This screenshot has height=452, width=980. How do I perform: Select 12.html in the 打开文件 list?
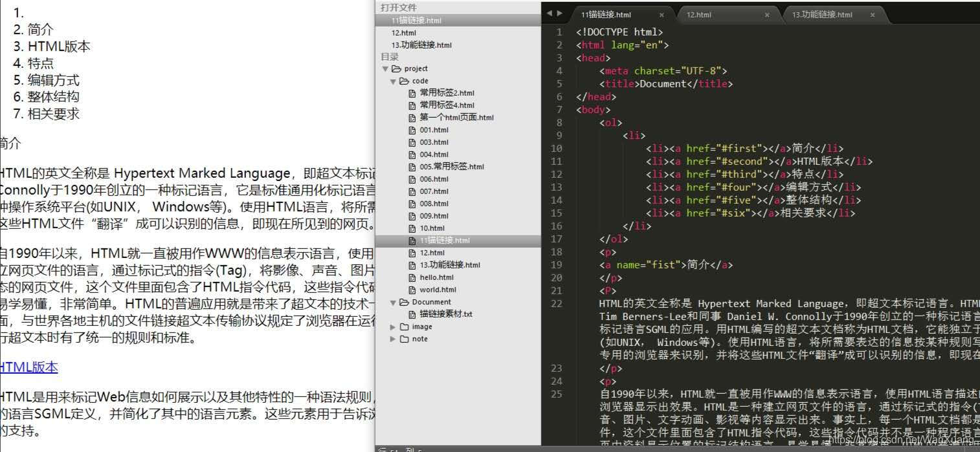(x=405, y=32)
